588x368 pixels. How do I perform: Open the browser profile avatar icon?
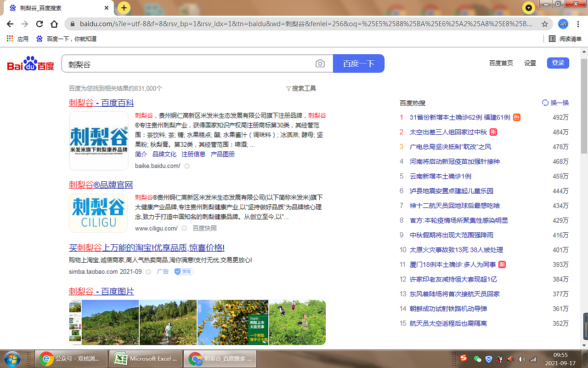[x=563, y=24]
